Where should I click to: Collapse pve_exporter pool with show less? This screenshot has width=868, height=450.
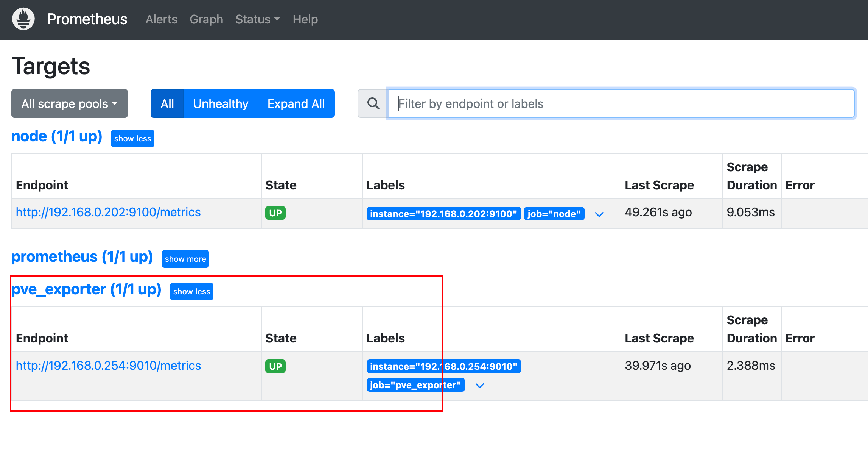click(x=191, y=291)
